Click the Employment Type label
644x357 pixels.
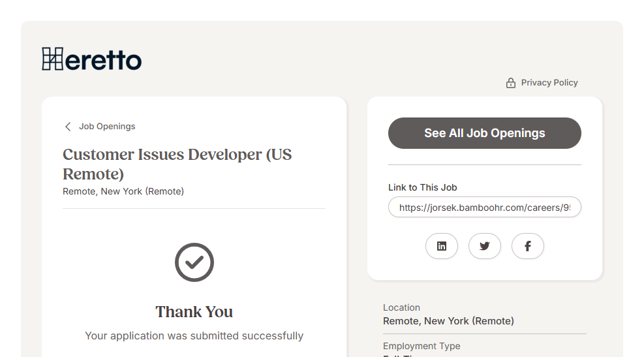pyautogui.click(x=422, y=346)
